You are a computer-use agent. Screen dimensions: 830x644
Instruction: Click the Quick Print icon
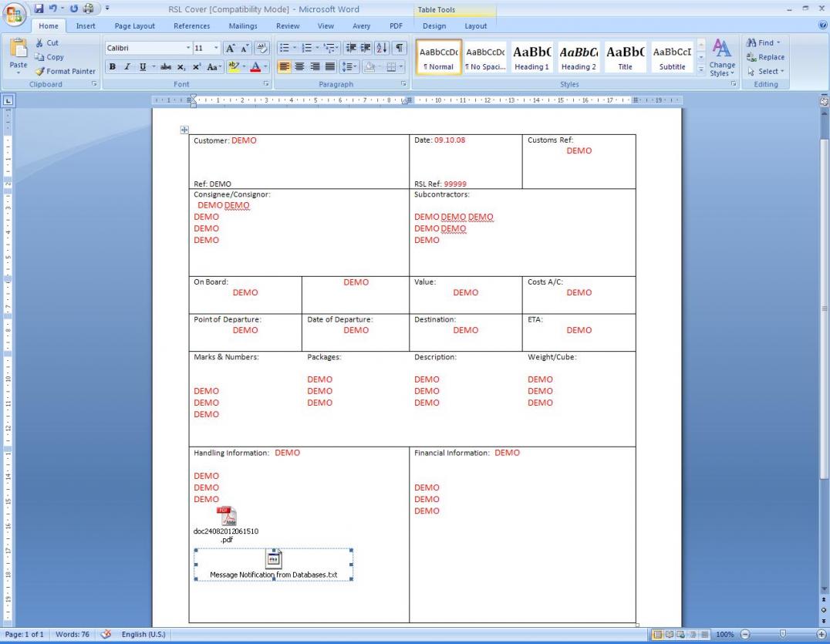coord(88,8)
